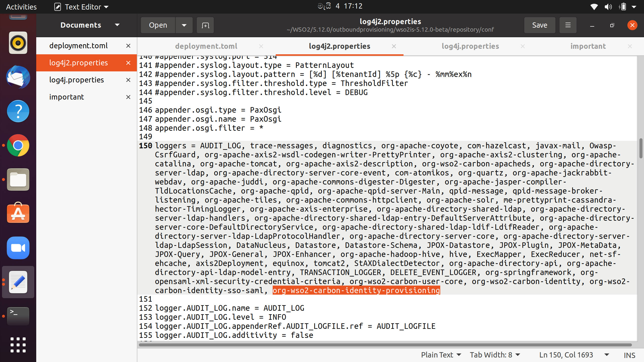The width and height of the screenshot is (644, 362).
Task: Switch to the log4j.properties tab
Action: (470, 46)
